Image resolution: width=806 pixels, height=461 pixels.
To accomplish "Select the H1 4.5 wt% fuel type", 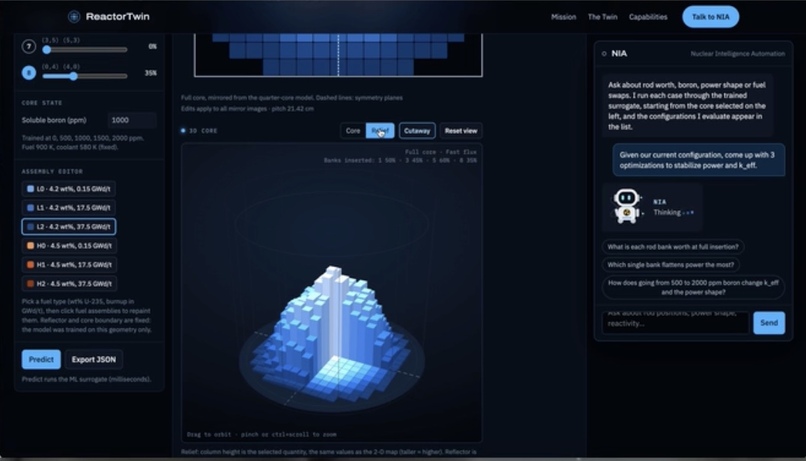I will pyautogui.click(x=69, y=265).
